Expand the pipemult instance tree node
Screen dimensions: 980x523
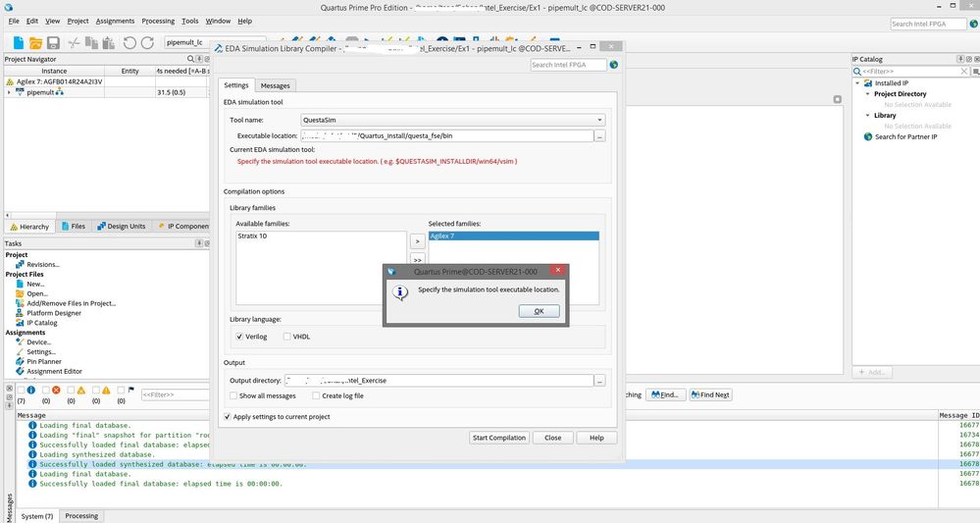(9, 92)
